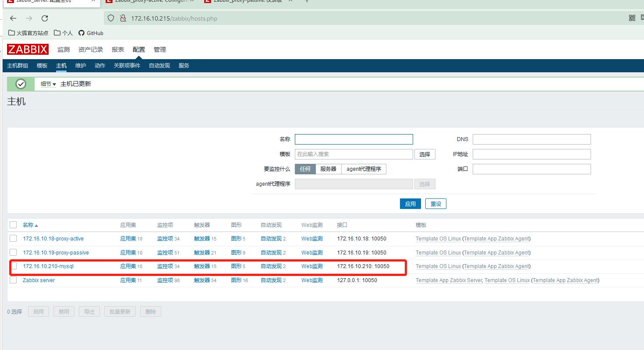Click interface 172.16.10.19: 10050 cell
This screenshot has width=644, height=350.
(x=362, y=253)
